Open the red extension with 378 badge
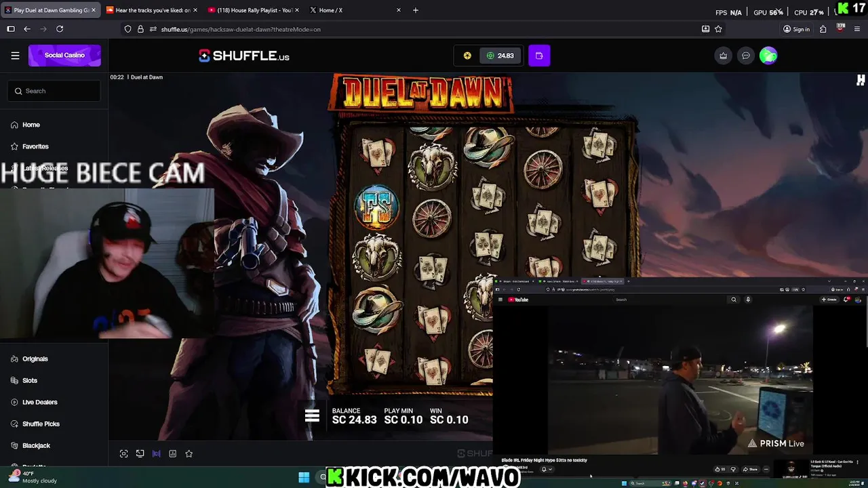The height and width of the screenshot is (488, 868). [x=841, y=28]
